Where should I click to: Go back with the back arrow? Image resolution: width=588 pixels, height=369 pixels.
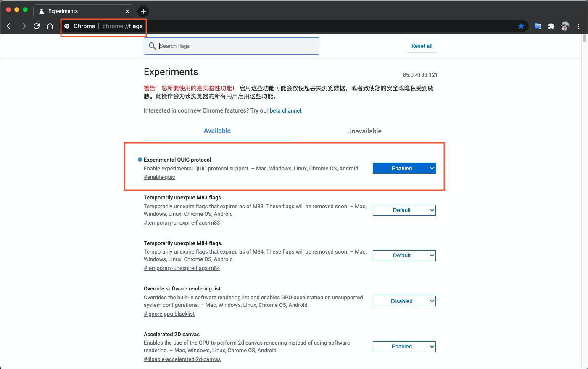[10, 26]
